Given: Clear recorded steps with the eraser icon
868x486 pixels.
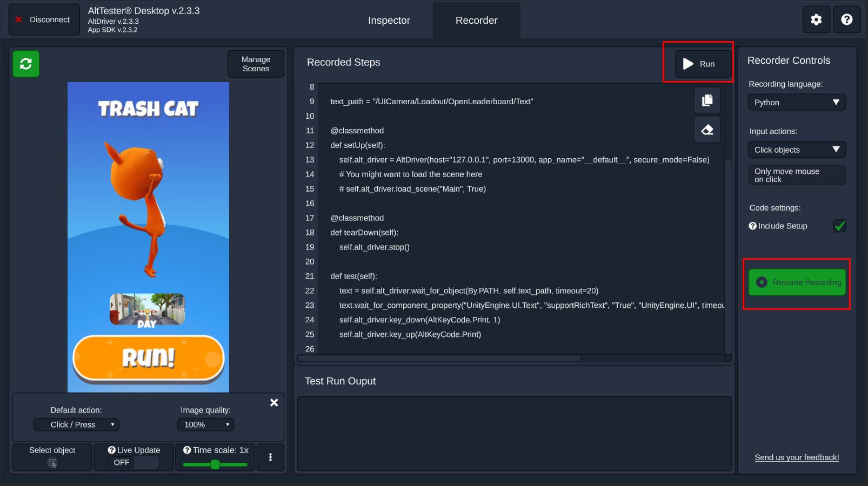Looking at the screenshot, I should click(707, 130).
